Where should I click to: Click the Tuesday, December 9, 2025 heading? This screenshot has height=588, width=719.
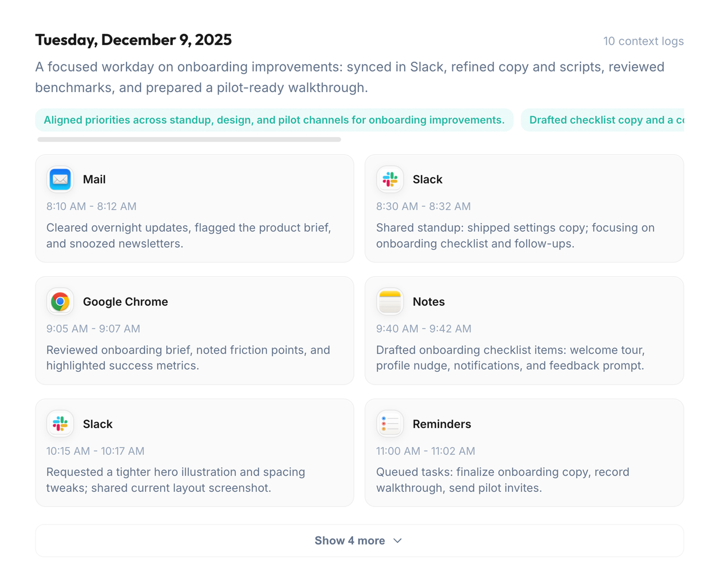click(133, 40)
